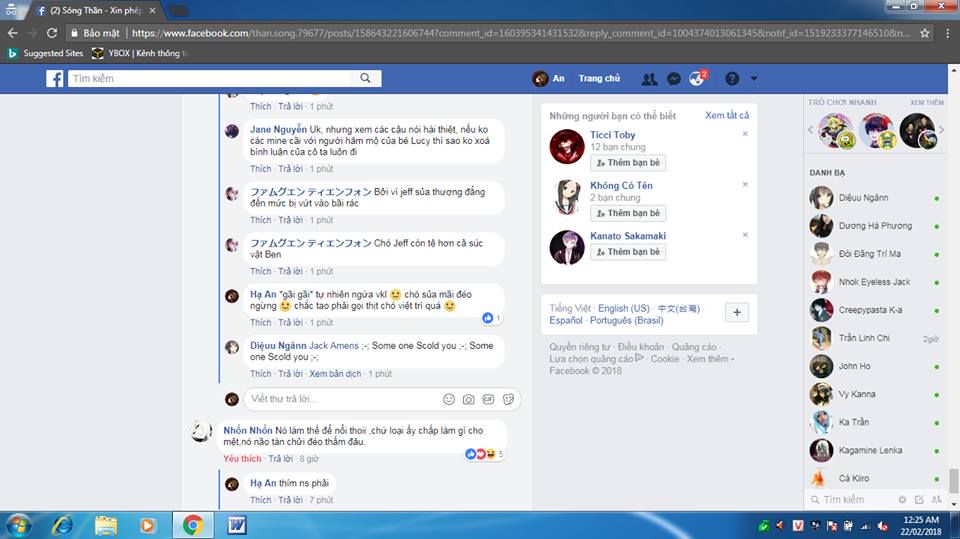Screen dimensions: 960x539
Task: Click 'Thêm bạn bè' for Ticci Toby
Action: click(x=628, y=162)
